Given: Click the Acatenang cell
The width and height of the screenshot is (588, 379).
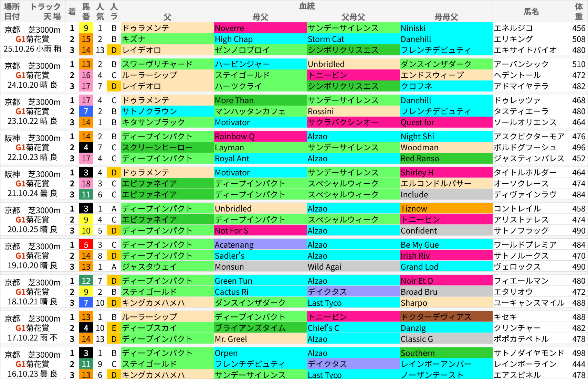Looking at the screenshot, I should [260, 245].
